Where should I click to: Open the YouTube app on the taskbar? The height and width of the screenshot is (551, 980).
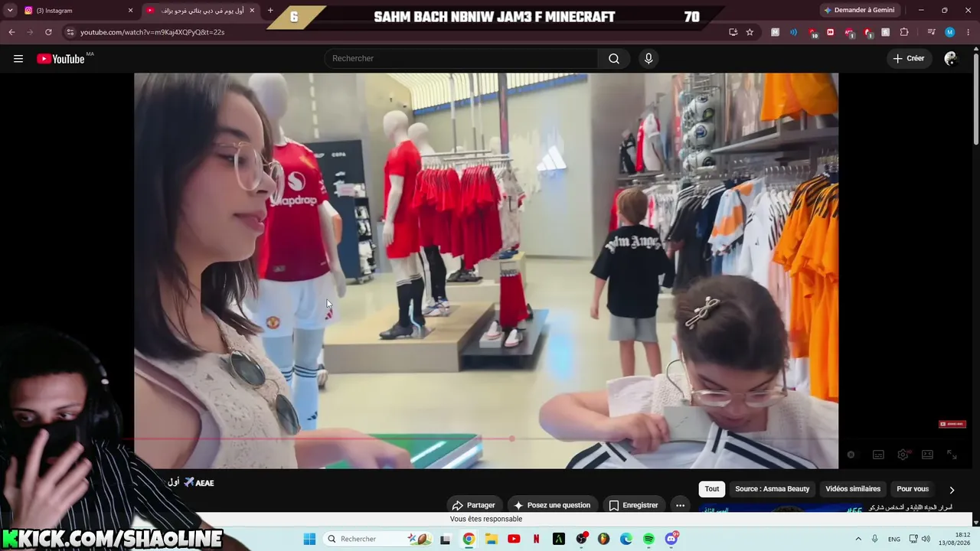[x=514, y=539]
